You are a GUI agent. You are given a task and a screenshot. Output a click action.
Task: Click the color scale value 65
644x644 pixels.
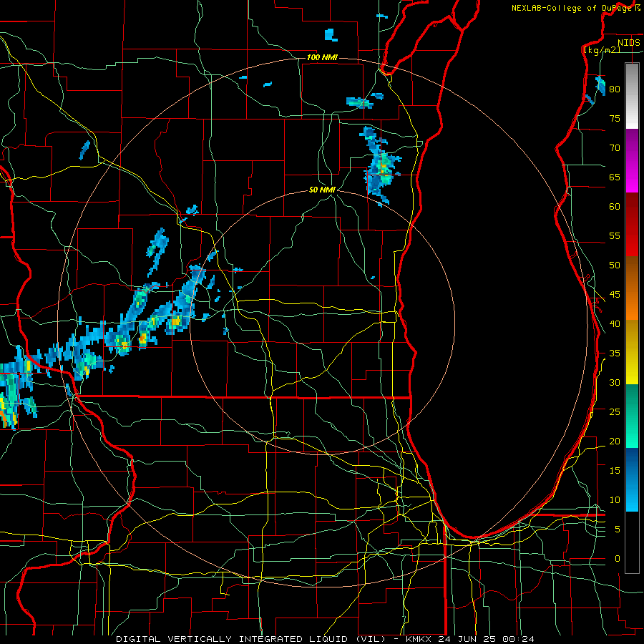click(x=615, y=177)
